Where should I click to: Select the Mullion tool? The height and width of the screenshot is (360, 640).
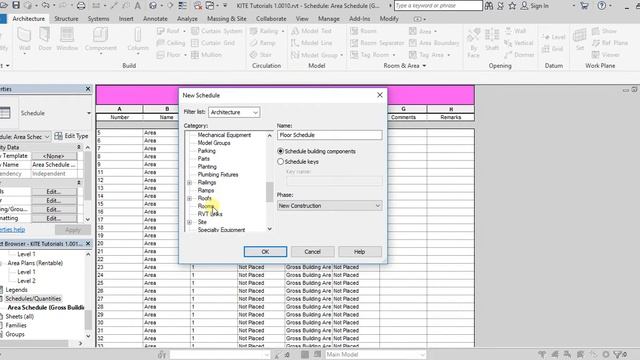(x=207, y=55)
